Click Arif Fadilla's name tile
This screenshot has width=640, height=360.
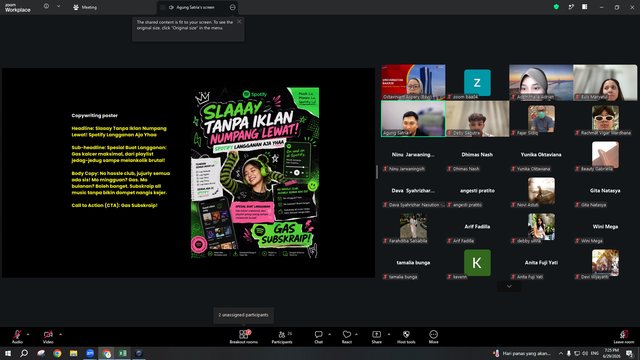(477, 227)
